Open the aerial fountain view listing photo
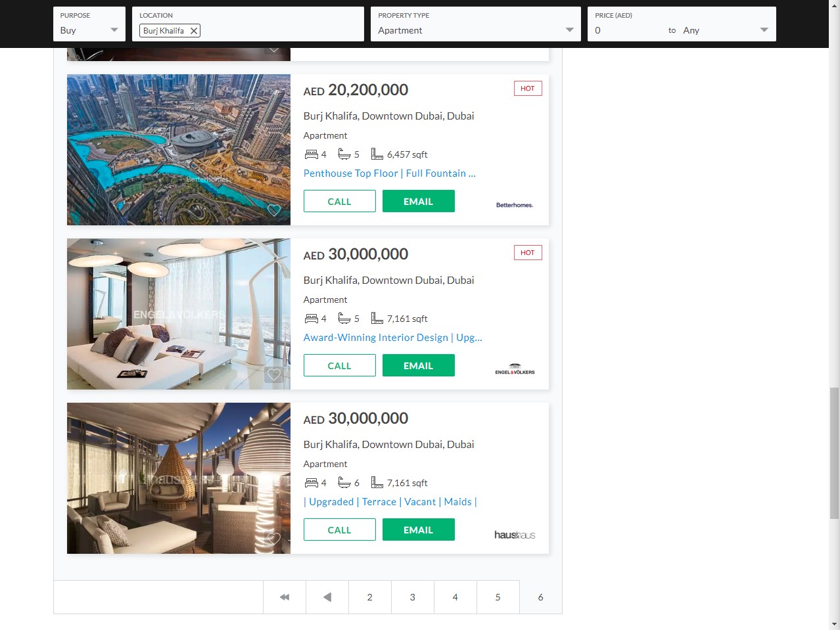 [179, 150]
